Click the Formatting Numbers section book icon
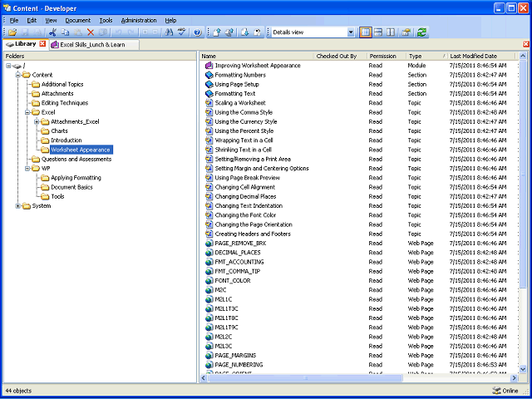Screen dimensions: 532x399 209,75
